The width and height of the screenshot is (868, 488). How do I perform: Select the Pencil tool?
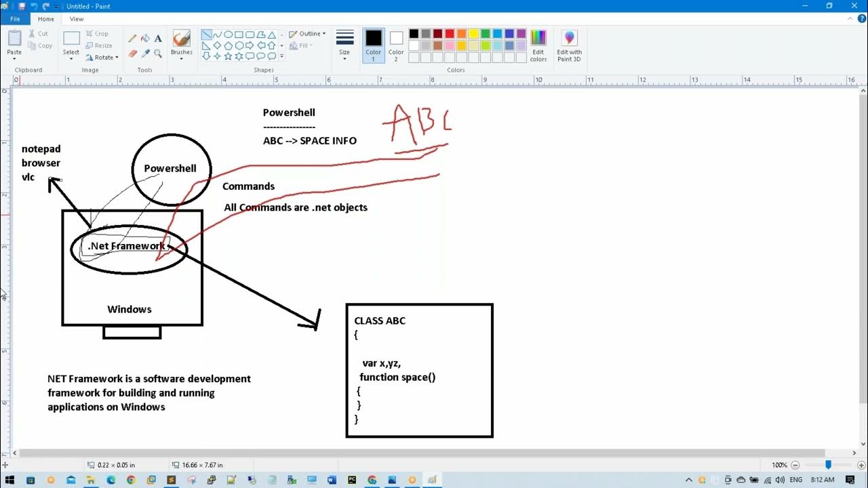point(132,39)
